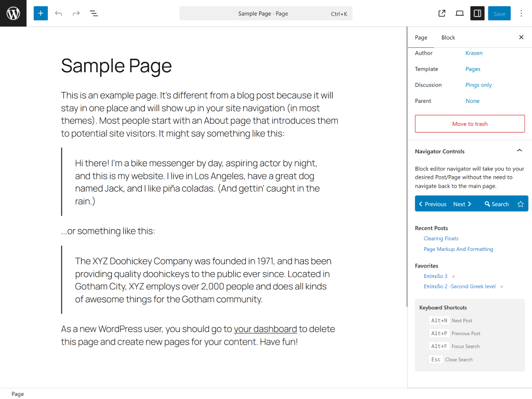
Task: Click the Move to trash button
Action: [470, 124]
